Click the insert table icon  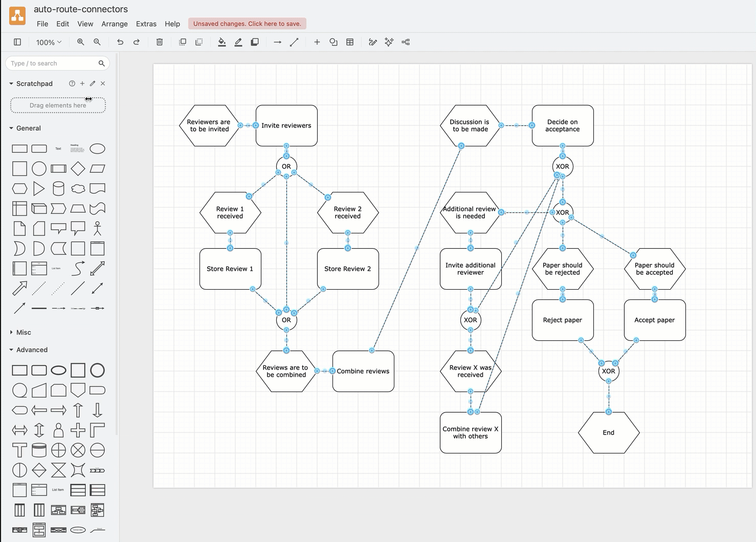point(350,42)
